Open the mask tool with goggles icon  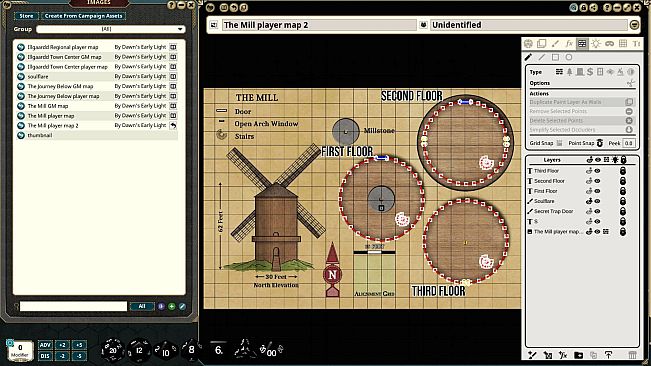click(609, 44)
